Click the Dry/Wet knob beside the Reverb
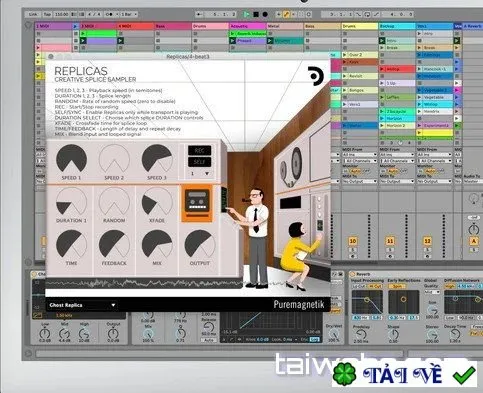The width and height of the screenshot is (483, 393). click(x=334, y=334)
